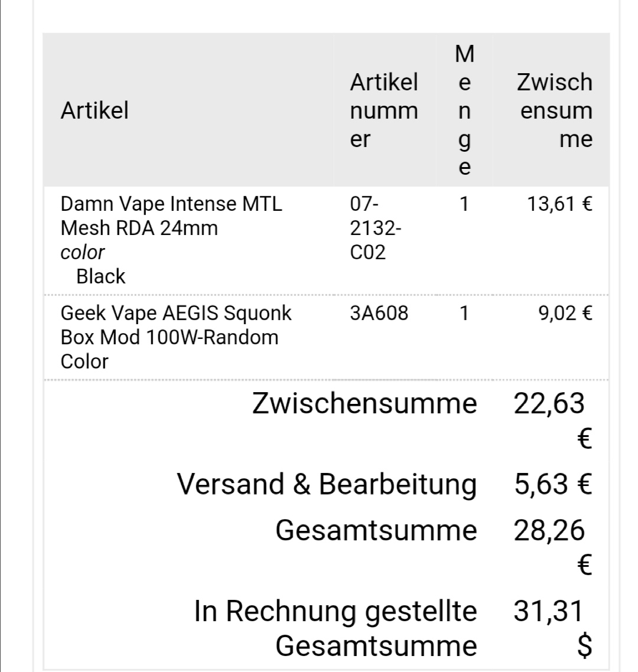Click the Menge column header

[465, 110]
